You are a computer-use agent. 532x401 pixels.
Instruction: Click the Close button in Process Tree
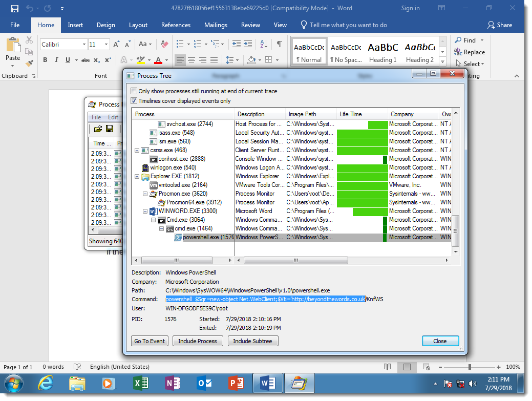coord(440,341)
